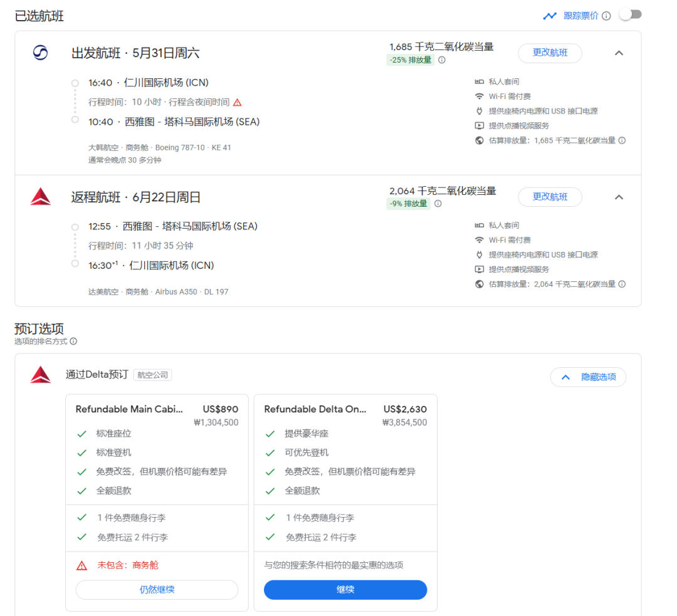The width and height of the screenshot is (677, 616).
Task: Click the 跟踪票价 trend line icon
Action: coord(550,16)
